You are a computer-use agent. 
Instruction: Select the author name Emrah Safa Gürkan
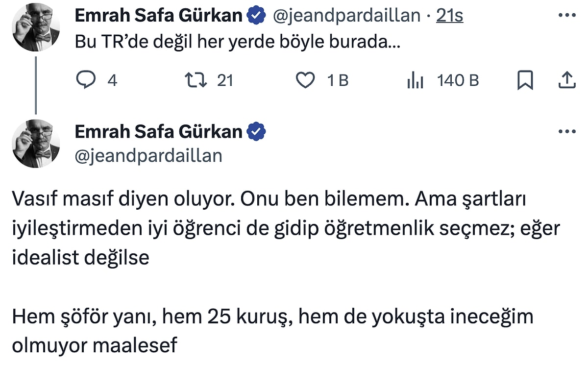tap(159, 15)
